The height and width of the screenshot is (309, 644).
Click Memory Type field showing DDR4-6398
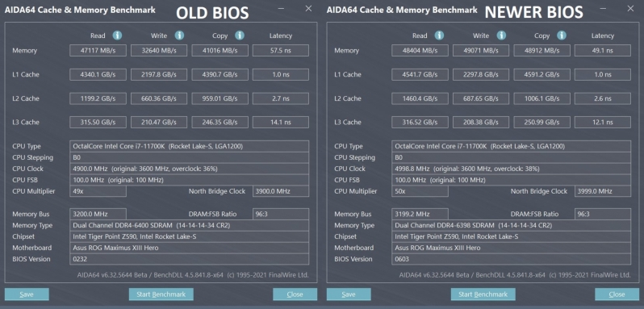pyautogui.click(x=512, y=225)
